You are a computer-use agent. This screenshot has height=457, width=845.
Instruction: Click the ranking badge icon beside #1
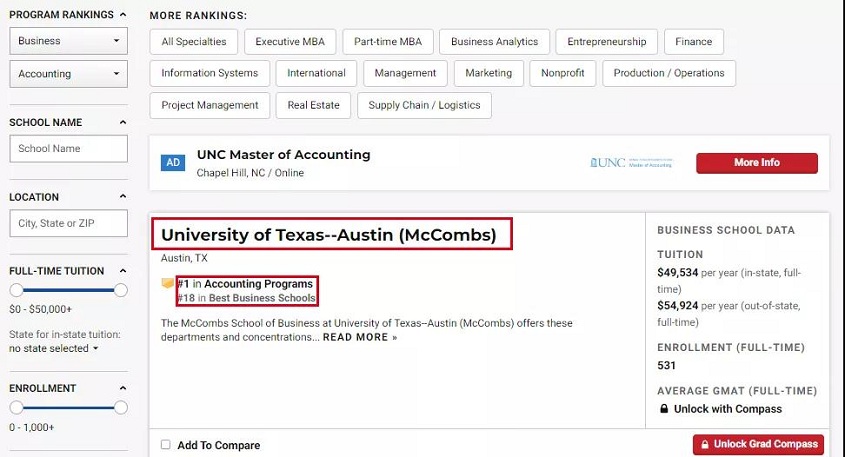pos(168,283)
